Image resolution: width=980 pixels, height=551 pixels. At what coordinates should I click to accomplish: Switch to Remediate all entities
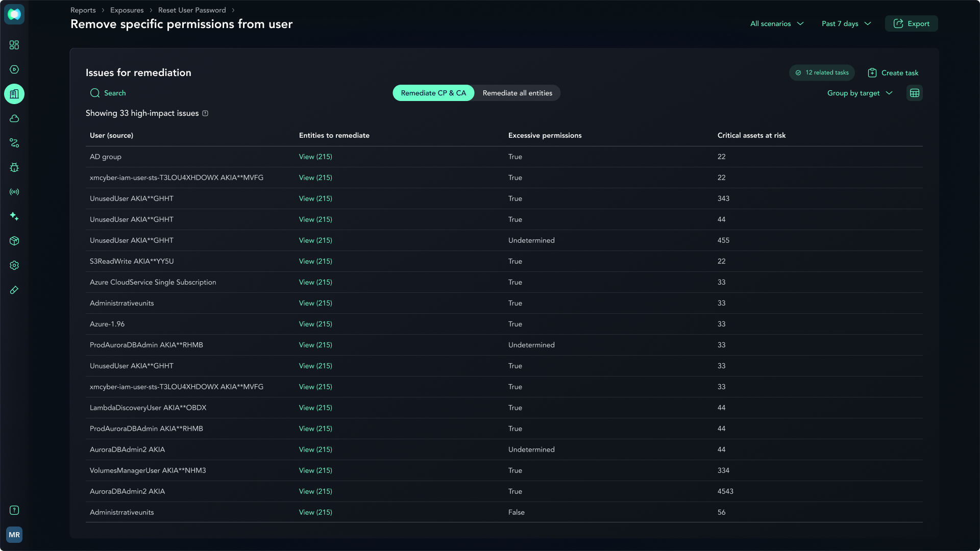[x=517, y=93]
